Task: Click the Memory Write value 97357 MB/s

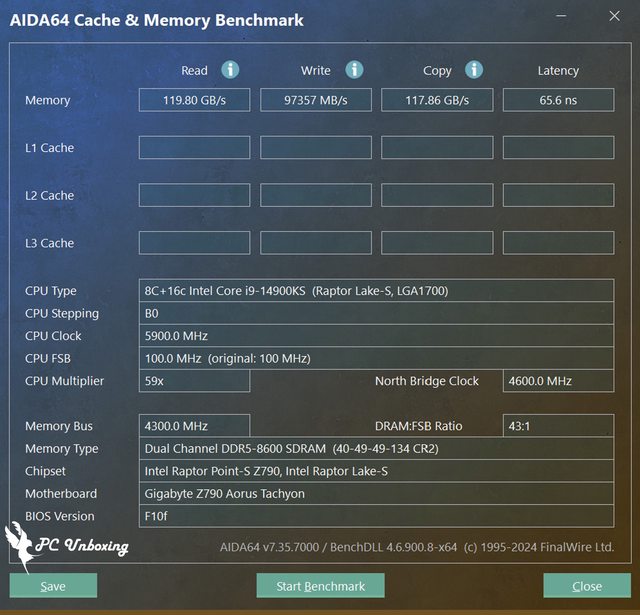Action: point(315,100)
